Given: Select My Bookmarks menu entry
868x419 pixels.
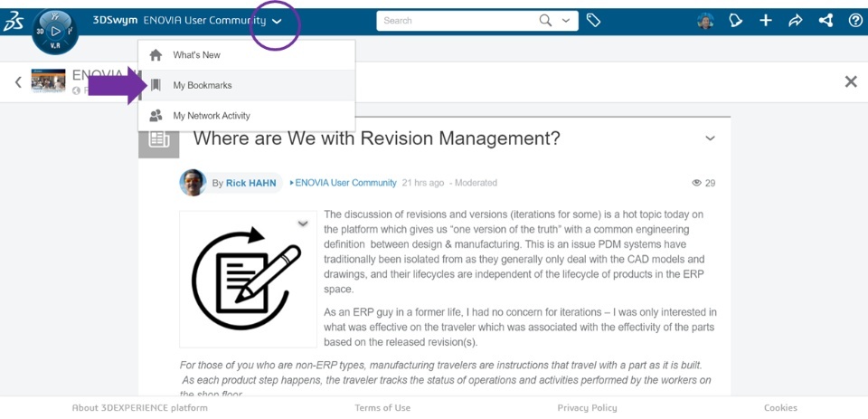Looking at the screenshot, I should [246, 85].
